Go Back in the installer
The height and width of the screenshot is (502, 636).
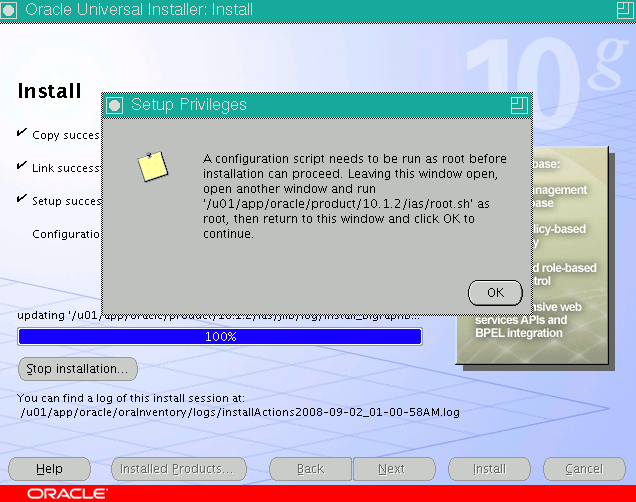pyautogui.click(x=310, y=469)
